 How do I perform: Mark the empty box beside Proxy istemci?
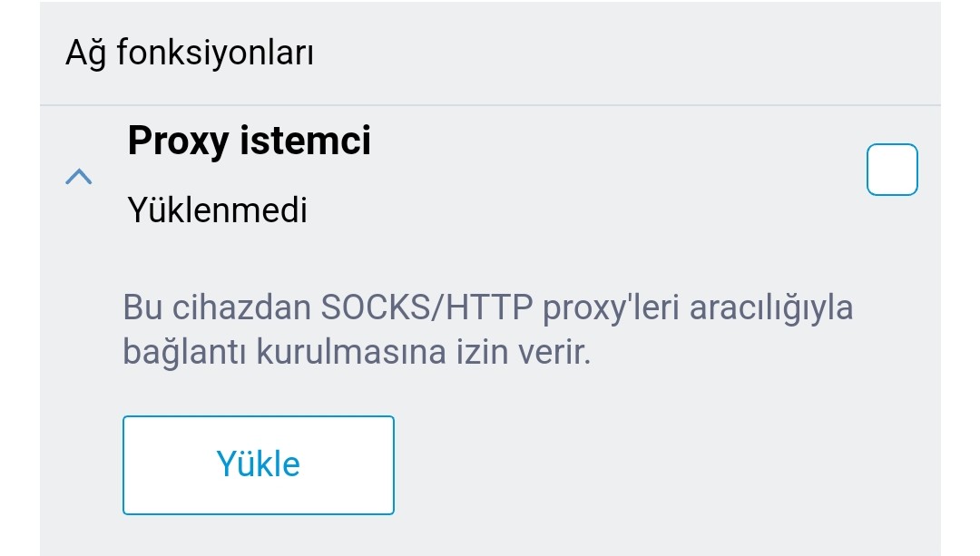(892, 170)
